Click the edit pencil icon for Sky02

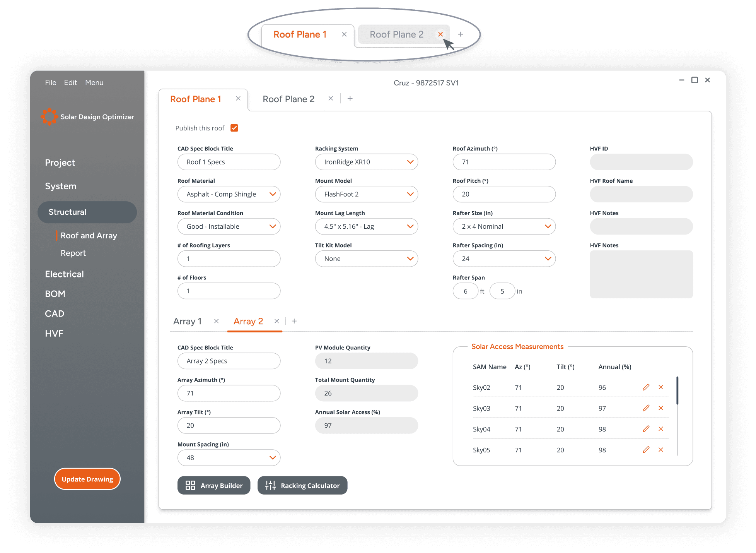tap(646, 387)
